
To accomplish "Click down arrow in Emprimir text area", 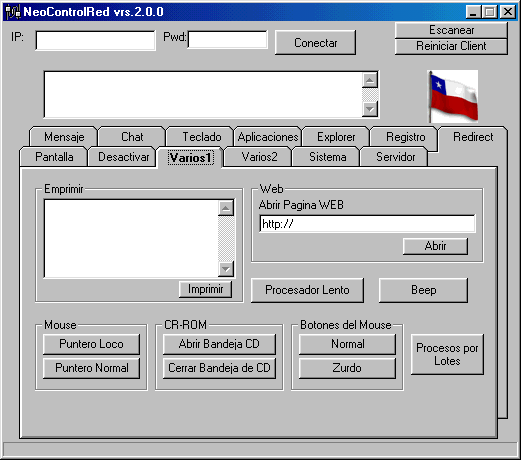I will [226, 269].
